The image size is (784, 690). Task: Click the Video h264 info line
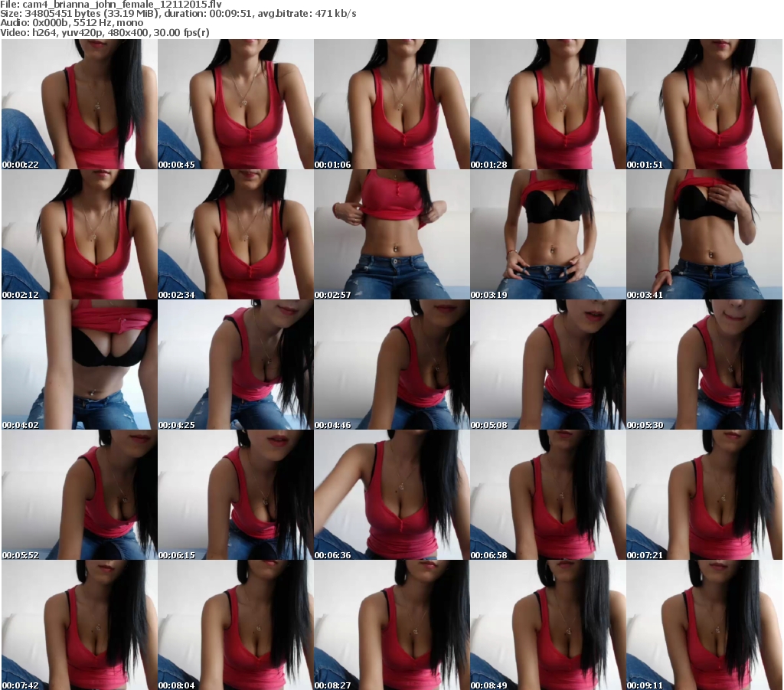[x=104, y=32]
